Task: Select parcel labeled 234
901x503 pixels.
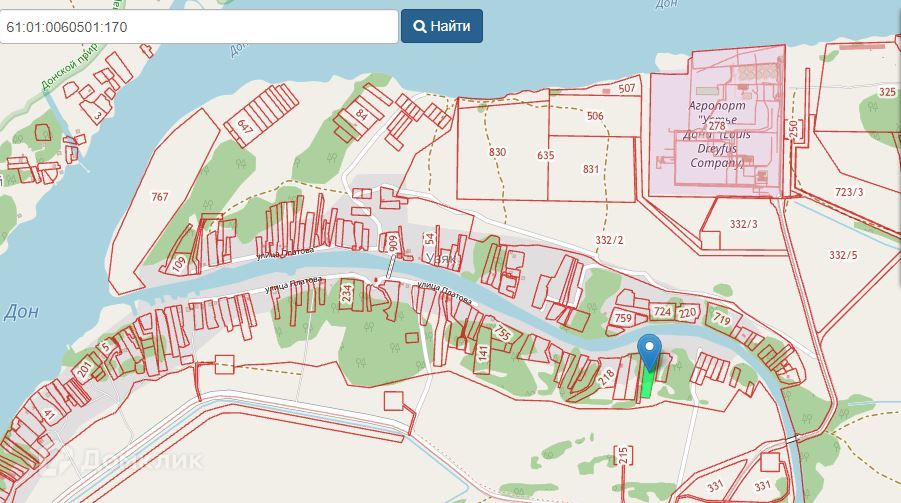Action: [346, 294]
